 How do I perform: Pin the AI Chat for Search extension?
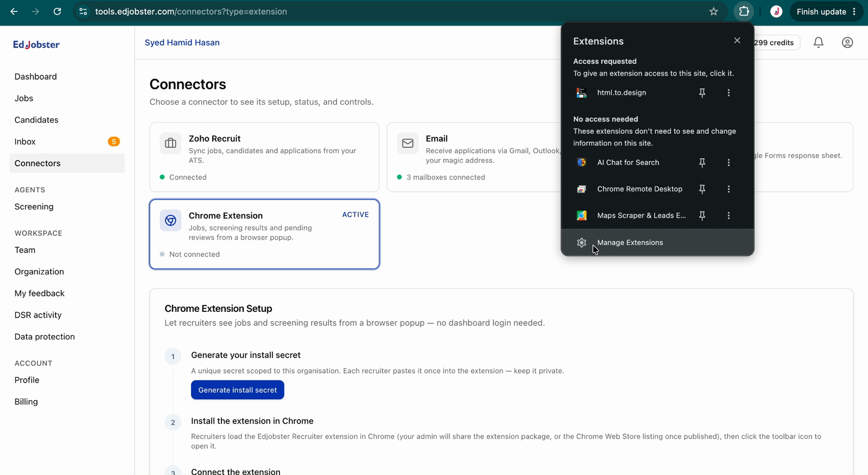[x=702, y=162]
